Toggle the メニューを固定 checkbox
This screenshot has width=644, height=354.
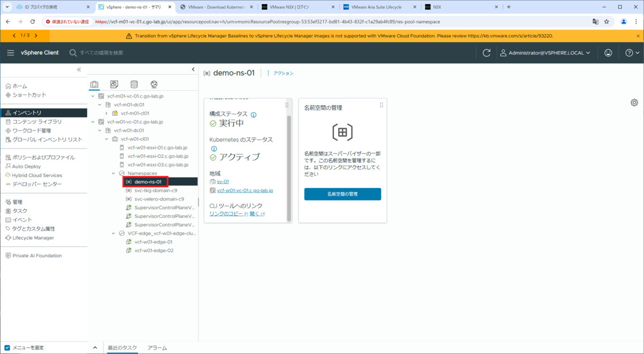point(8,348)
